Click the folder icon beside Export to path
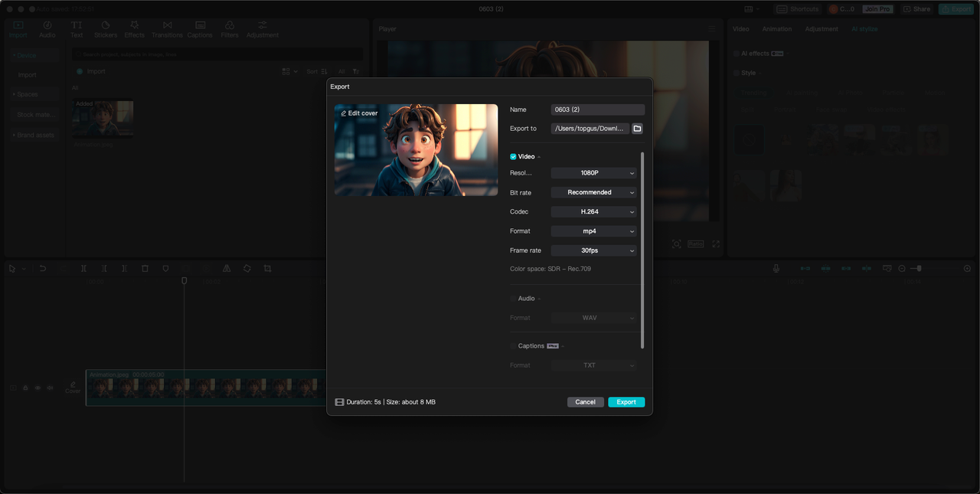Screen dimensions: 980x494 tap(637, 129)
